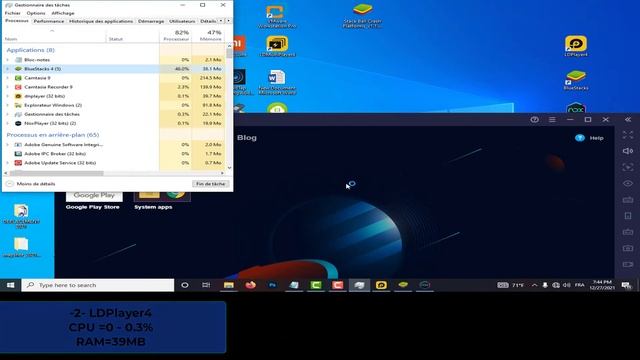This screenshot has width=640, height=360.
Task: Expand the Camtasia 9 process row
Action: 7,78
